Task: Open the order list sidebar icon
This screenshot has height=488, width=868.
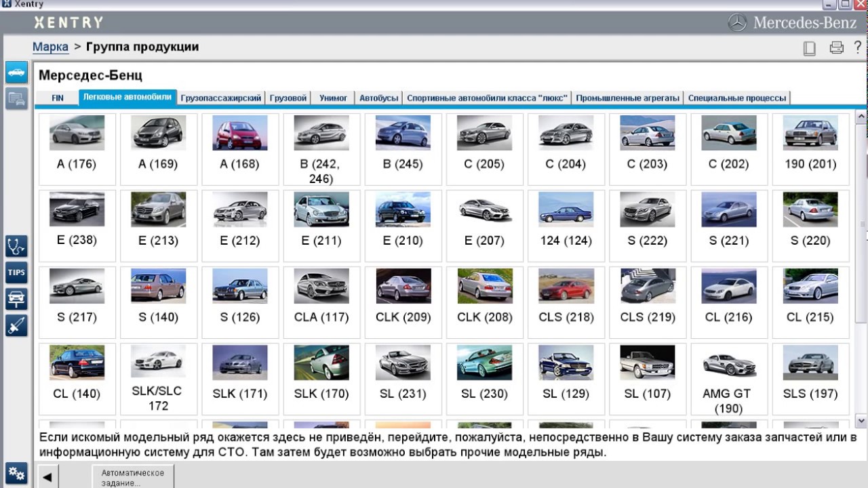Action: [x=16, y=98]
